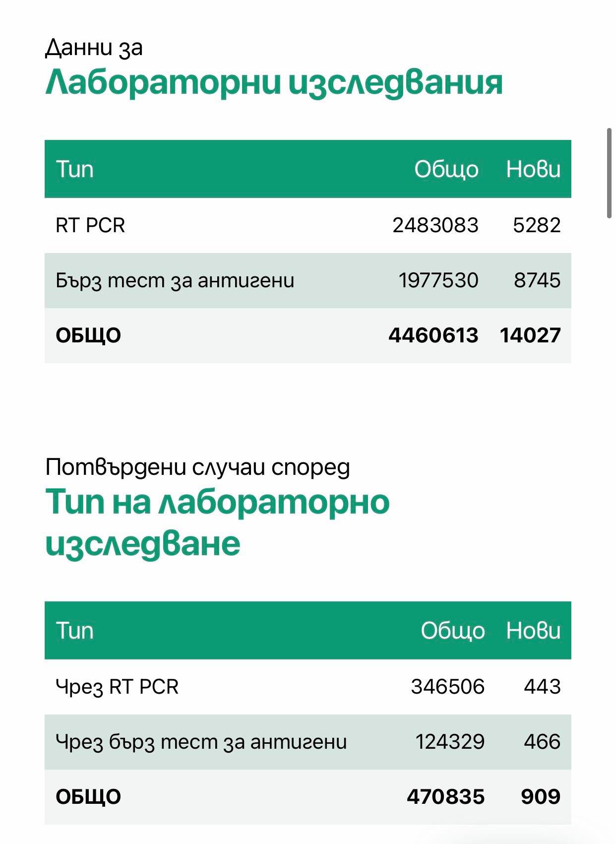Click total confirmed cases value 470835

click(x=445, y=797)
